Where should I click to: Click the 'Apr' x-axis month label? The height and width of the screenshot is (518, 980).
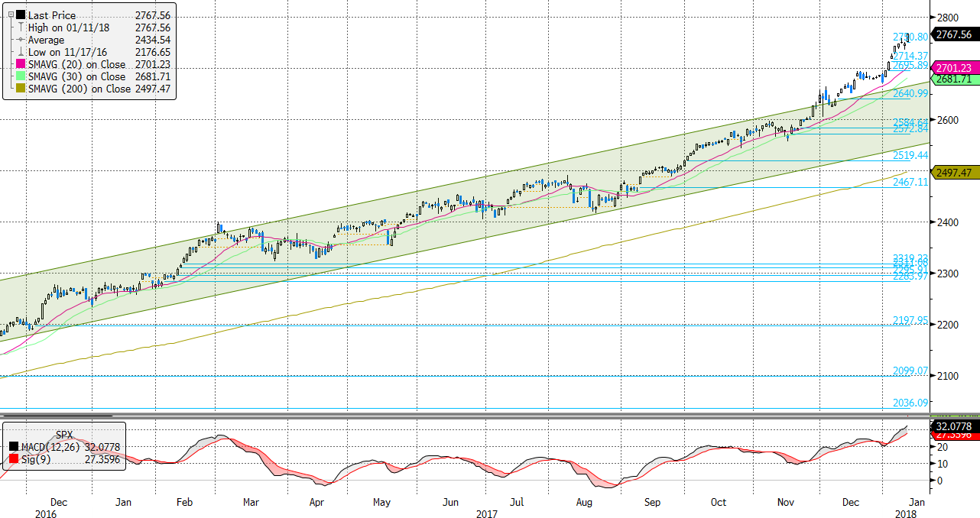point(317,503)
